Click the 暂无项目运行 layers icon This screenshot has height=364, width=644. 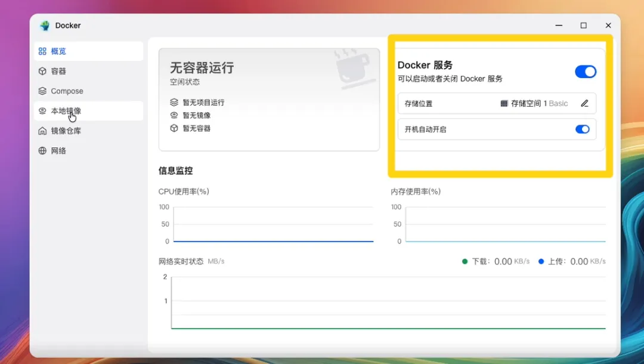point(174,102)
